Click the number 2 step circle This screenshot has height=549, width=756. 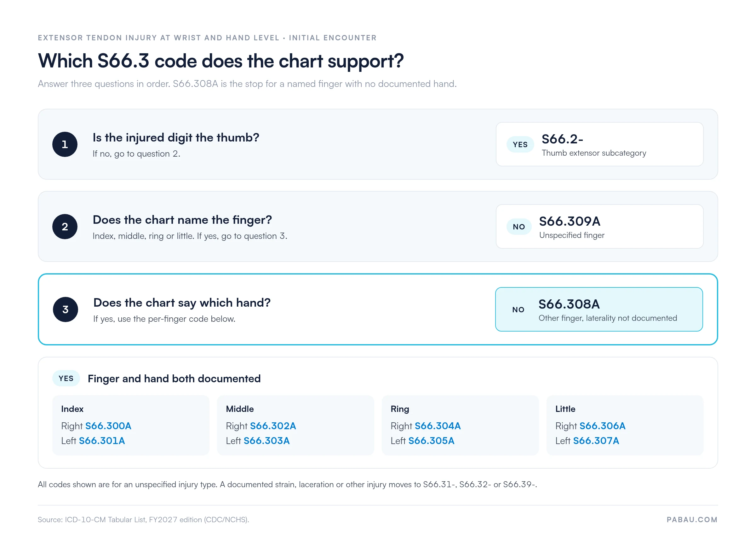pyautogui.click(x=65, y=227)
